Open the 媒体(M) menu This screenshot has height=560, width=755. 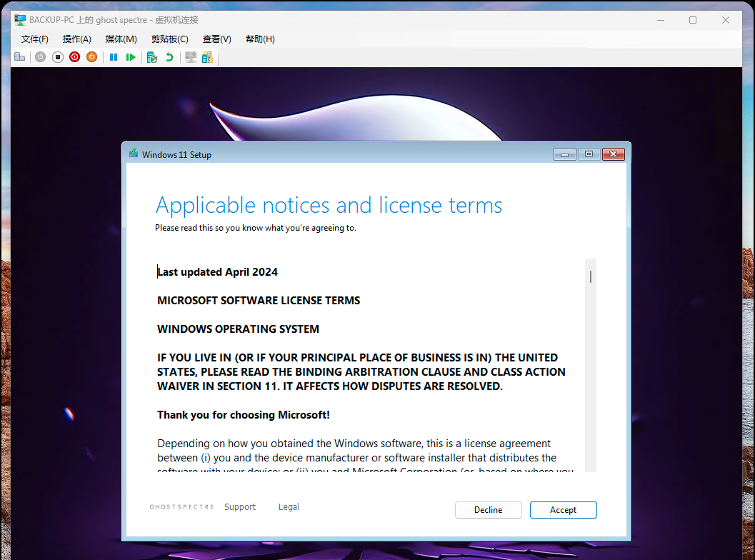click(x=121, y=39)
